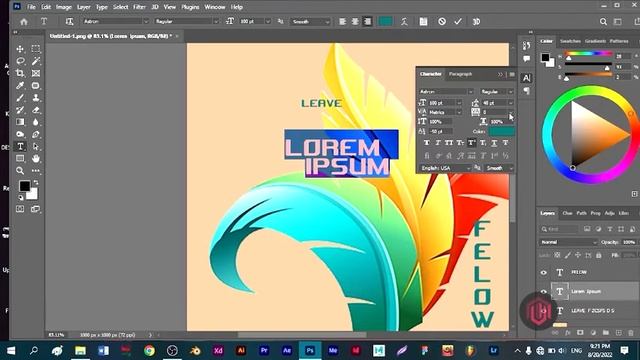Select the Hand tool
The image size is (640, 360).
pos(36,158)
